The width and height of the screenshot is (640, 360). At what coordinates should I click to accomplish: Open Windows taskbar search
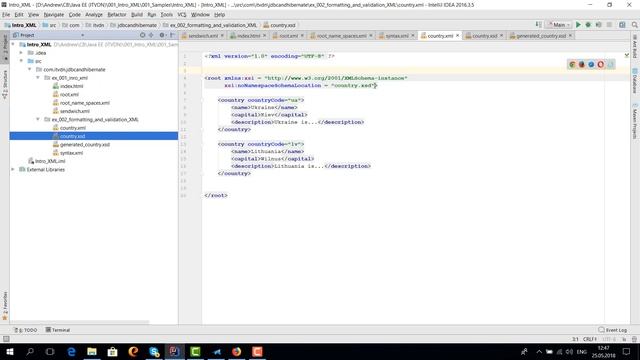click(x=30, y=351)
